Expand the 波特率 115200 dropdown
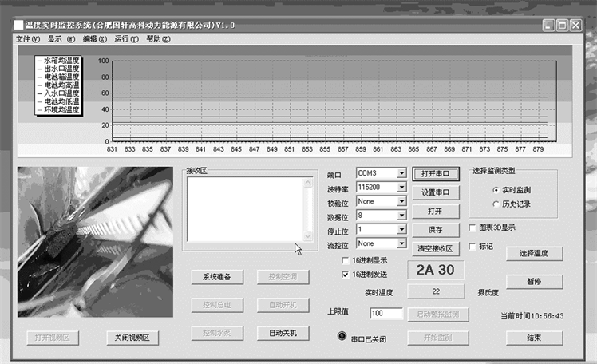The width and height of the screenshot is (597, 364). pyautogui.click(x=401, y=188)
